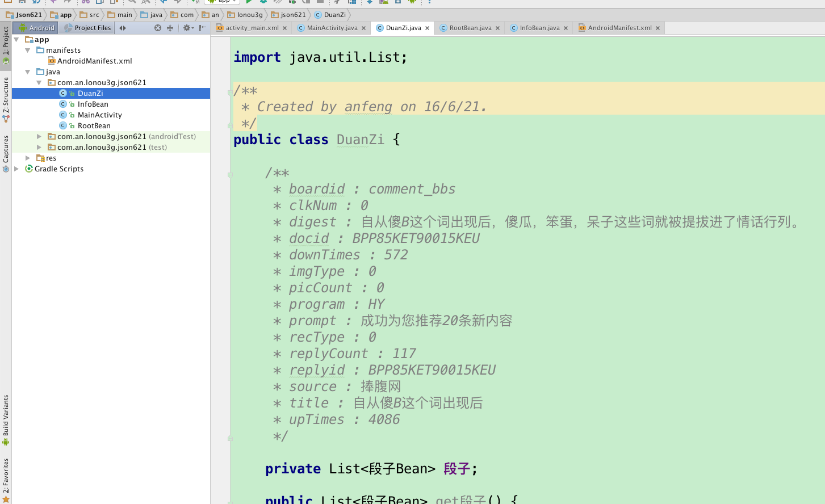Click the hide project panel icon
Image resolution: width=825 pixels, height=504 pixels.
pyautogui.click(x=203, y=28)
